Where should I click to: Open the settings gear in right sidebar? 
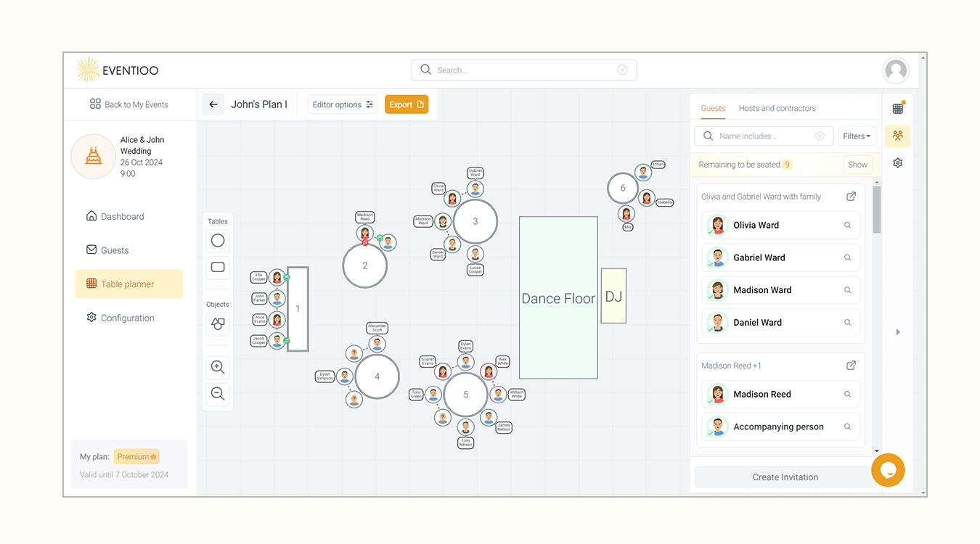(x=897, y=162)
